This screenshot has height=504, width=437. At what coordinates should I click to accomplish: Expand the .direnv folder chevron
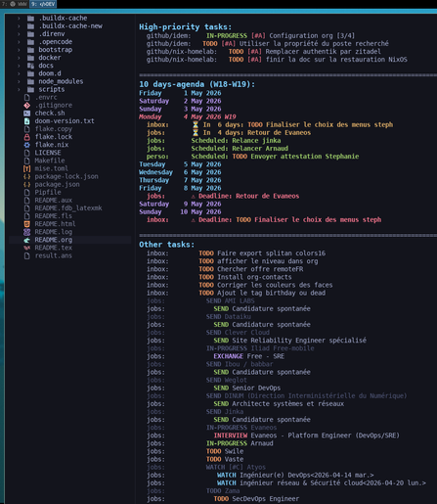19,34
